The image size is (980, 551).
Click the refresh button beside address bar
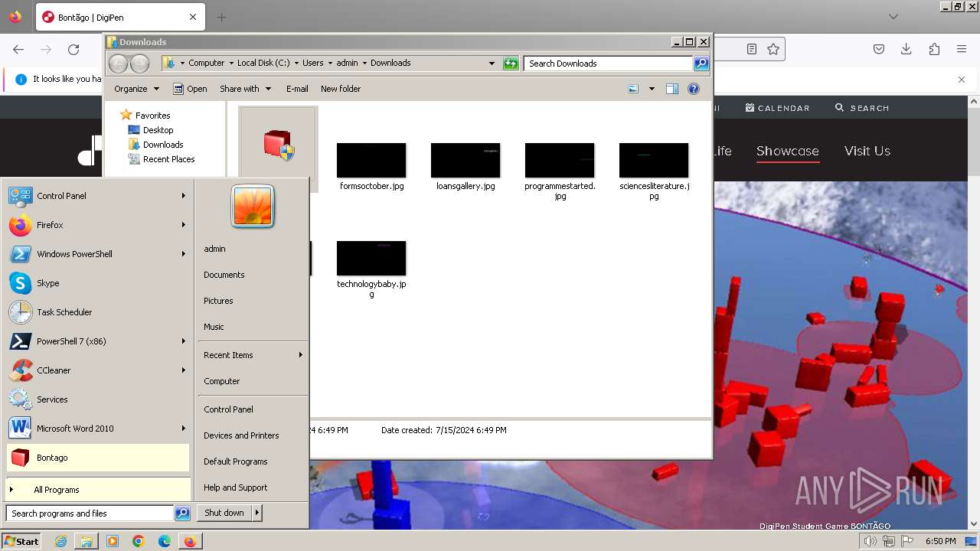tap(511, 64)
